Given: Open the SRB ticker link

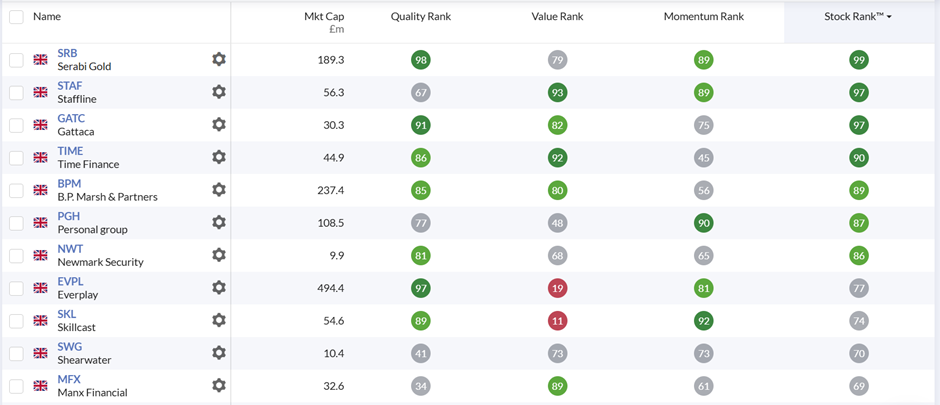Looking at the screenshot, I should pyautogui.click(x=67, y=53).
